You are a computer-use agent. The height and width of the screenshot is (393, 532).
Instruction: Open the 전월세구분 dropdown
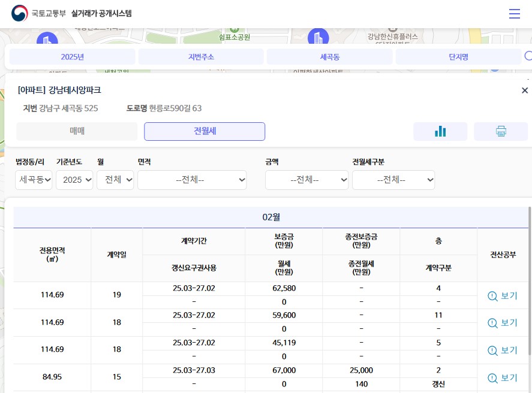click(393, 180)
